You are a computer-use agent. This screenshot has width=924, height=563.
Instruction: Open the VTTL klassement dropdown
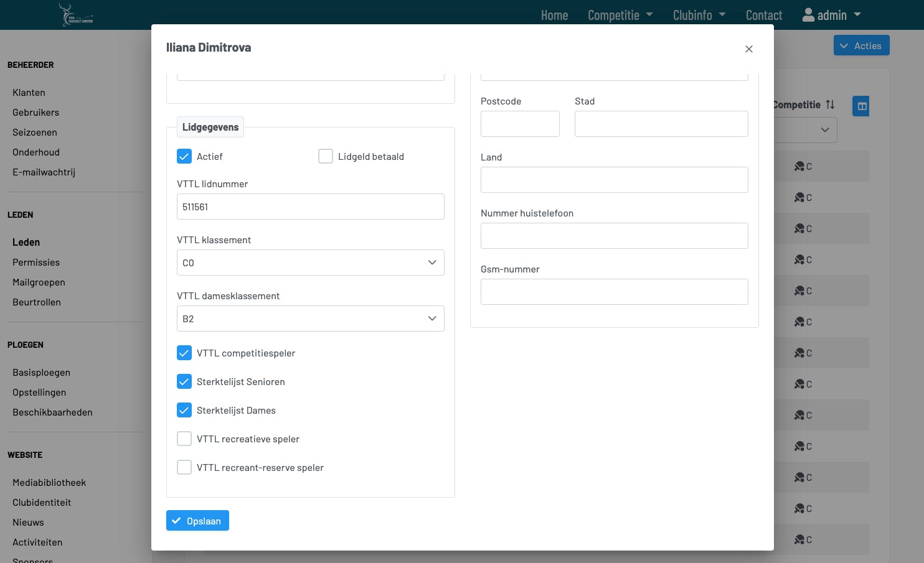tap(310, 263)
